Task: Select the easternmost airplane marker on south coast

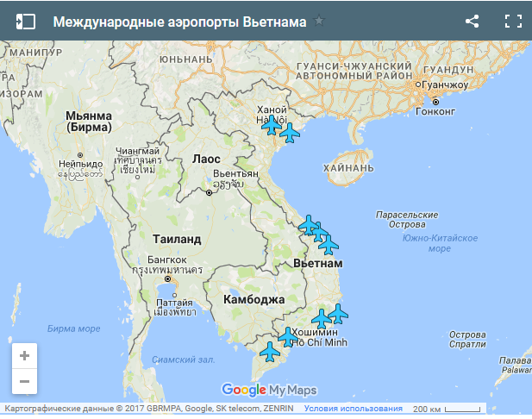Action: point(338,313)
